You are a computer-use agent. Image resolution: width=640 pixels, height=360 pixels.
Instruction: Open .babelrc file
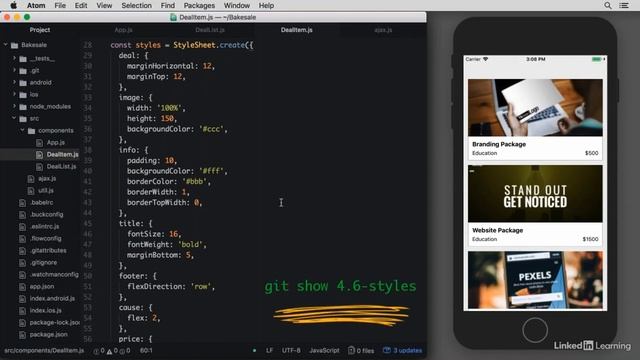pyautogui.click(x=41, y=202)
